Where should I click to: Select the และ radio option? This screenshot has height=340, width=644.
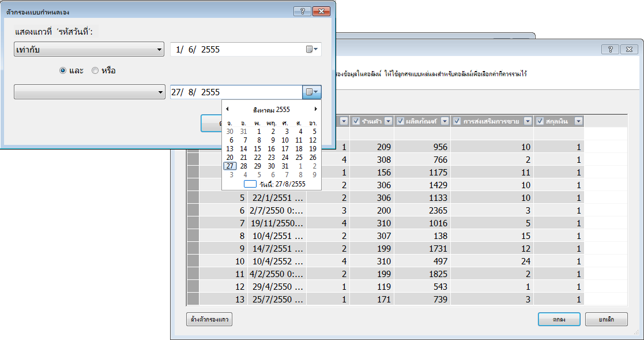[x=62, y=71]
